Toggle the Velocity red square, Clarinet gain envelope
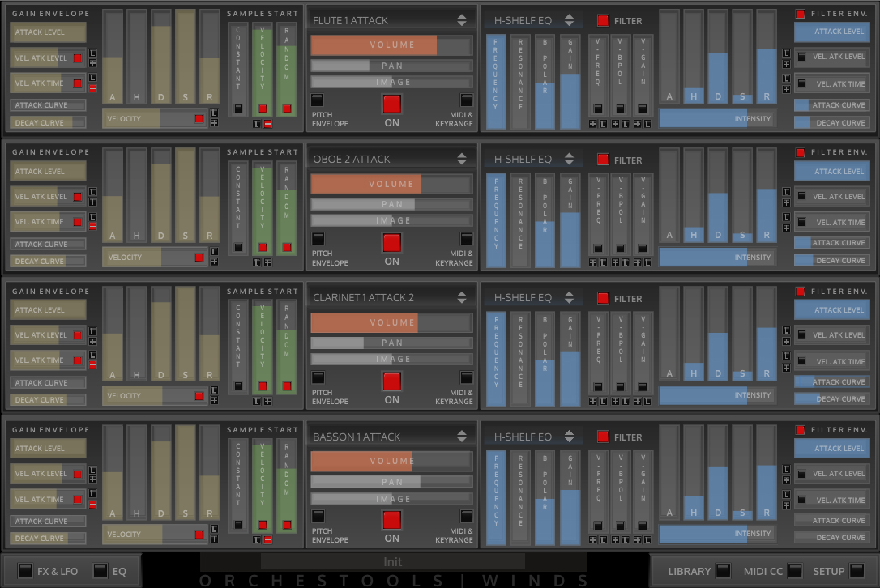The image size is (880, 588). (199, 395)
